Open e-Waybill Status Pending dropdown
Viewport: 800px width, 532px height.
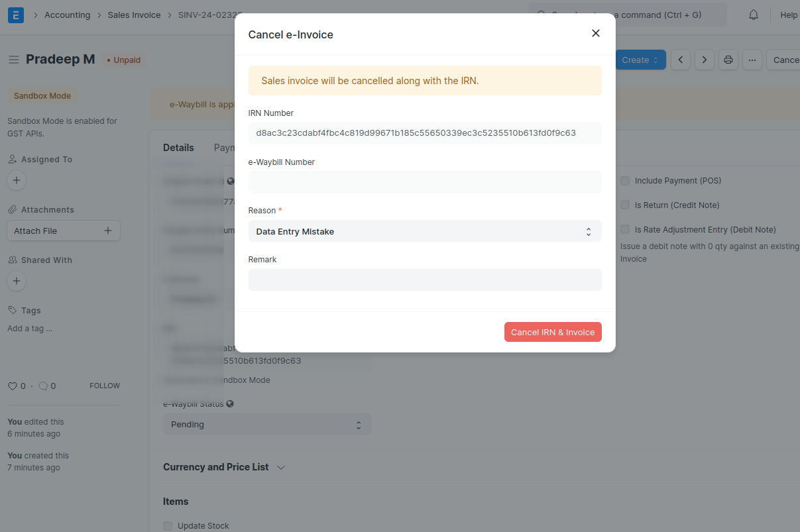coord(266,424)
